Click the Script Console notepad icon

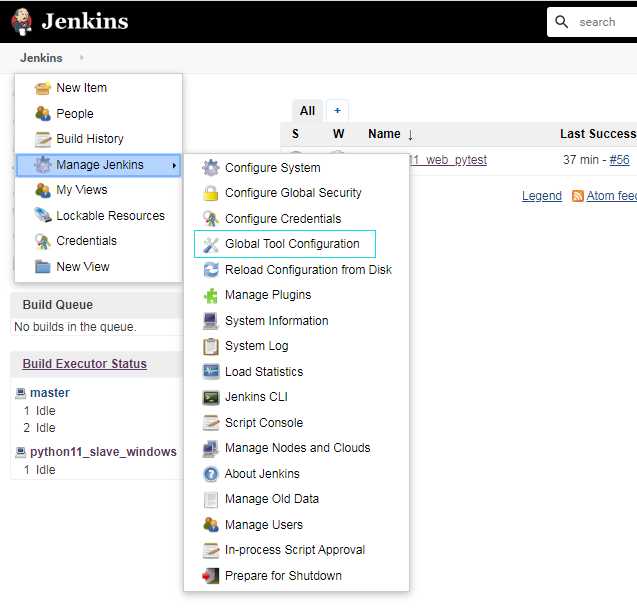pos(211,422)
